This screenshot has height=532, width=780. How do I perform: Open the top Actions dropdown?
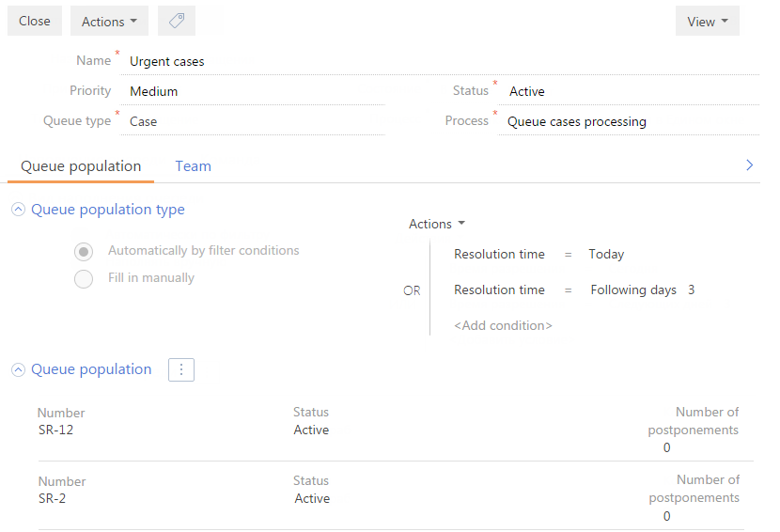tap(109, 21)
